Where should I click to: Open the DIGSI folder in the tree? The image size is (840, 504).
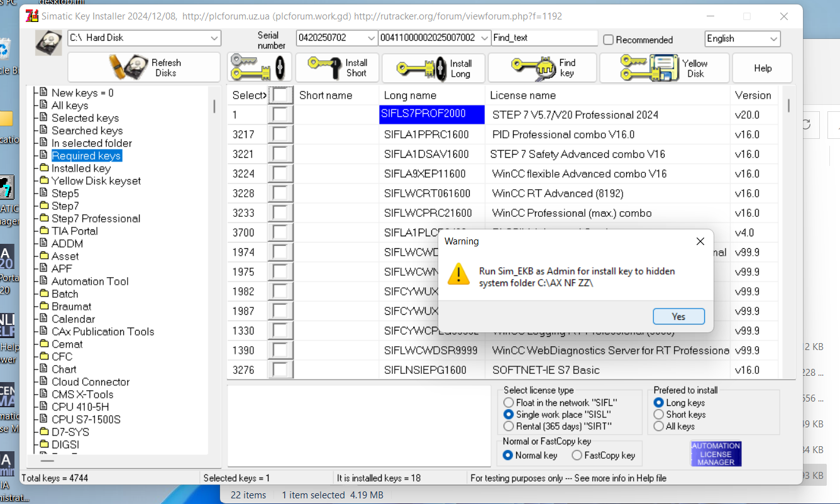(x=65, y=445)
